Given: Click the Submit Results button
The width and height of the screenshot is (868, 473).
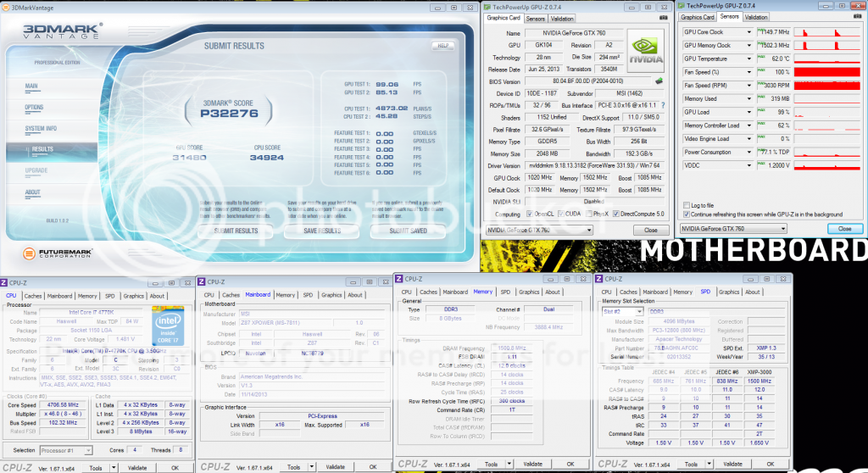Looking at the screenshot, I should point(236,231).
